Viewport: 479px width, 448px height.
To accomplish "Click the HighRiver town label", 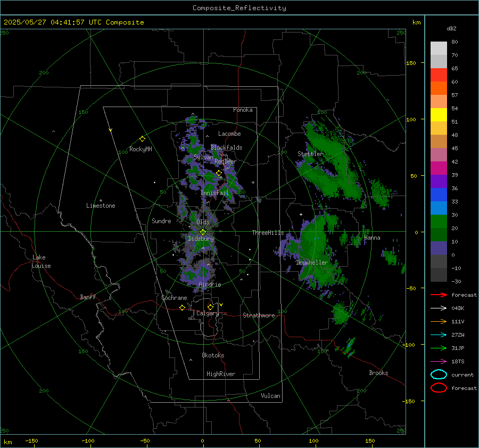I will point(220,374).
